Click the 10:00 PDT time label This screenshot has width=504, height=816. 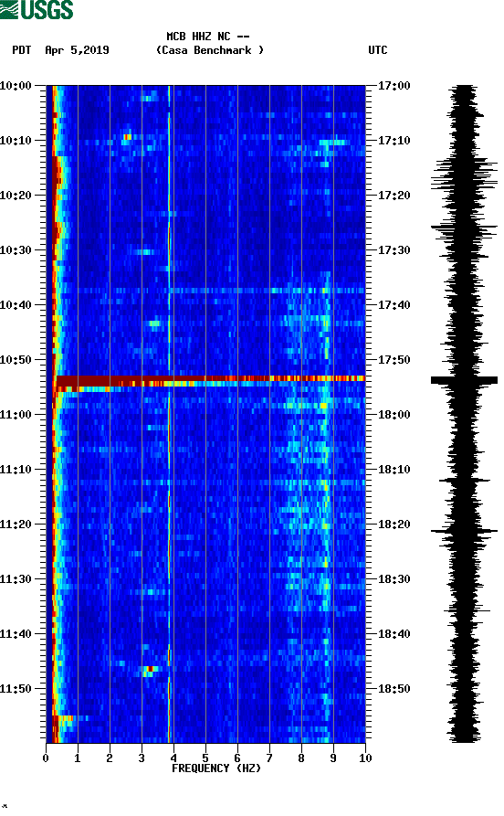(16, 85)
